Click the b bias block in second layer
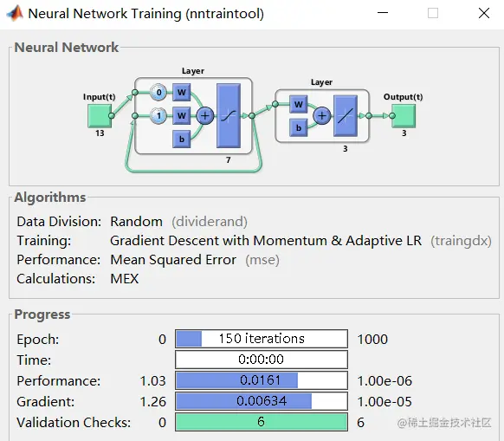The image size is (504, 441). click(299, 127)
